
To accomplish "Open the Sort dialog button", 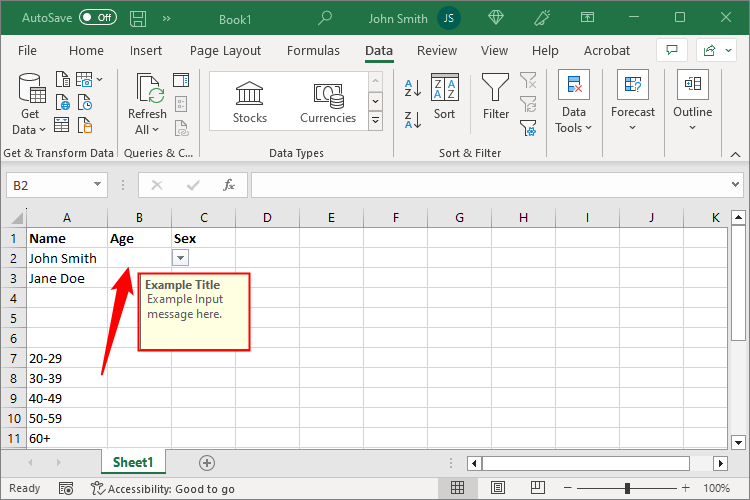I will tap(444, 96).
